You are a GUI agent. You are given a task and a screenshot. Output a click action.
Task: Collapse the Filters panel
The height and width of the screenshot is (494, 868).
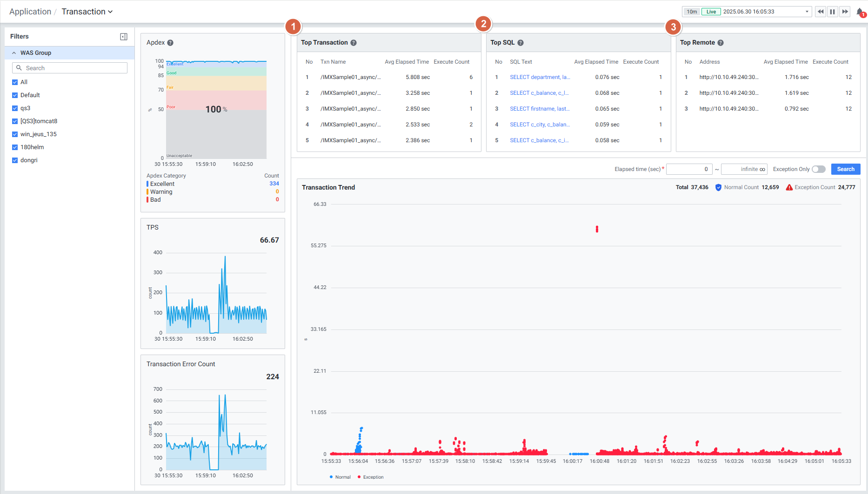coord(124,37)
